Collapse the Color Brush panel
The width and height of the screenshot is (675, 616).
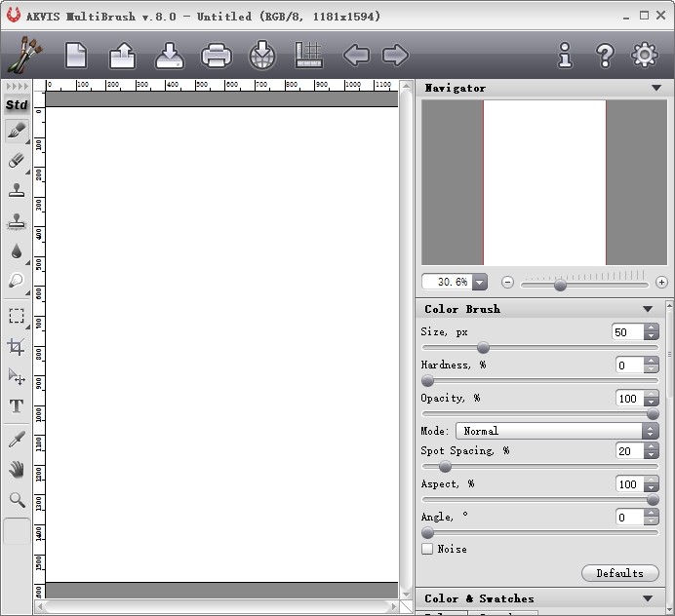(x=648, y=309)
